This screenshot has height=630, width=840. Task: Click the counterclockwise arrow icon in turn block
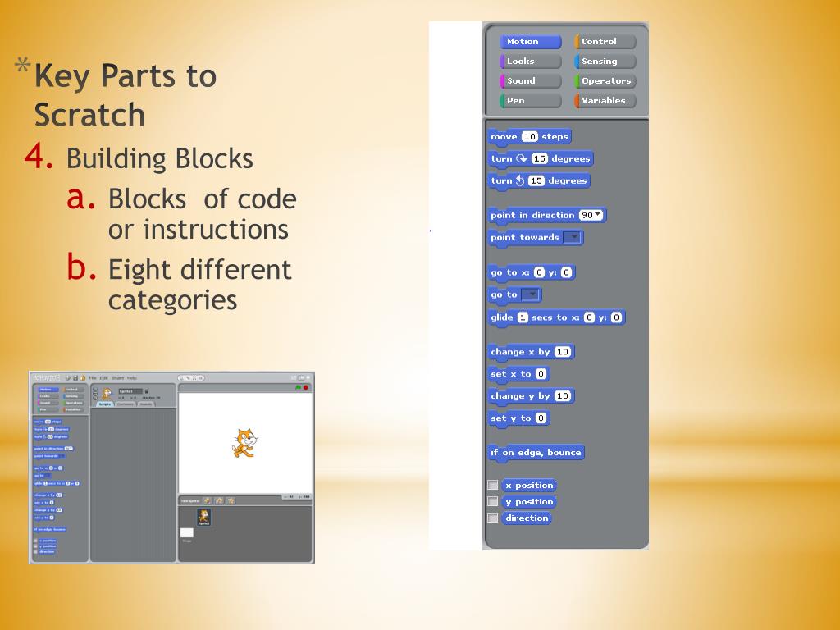click(519, 180)
